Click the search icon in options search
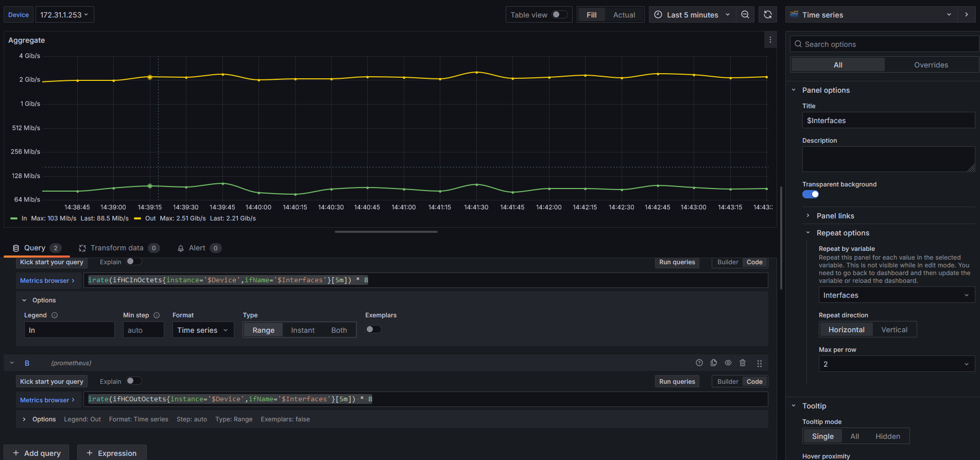Viewport: 980px width, 460px height. pyautogui.click(x=798, y=44)
